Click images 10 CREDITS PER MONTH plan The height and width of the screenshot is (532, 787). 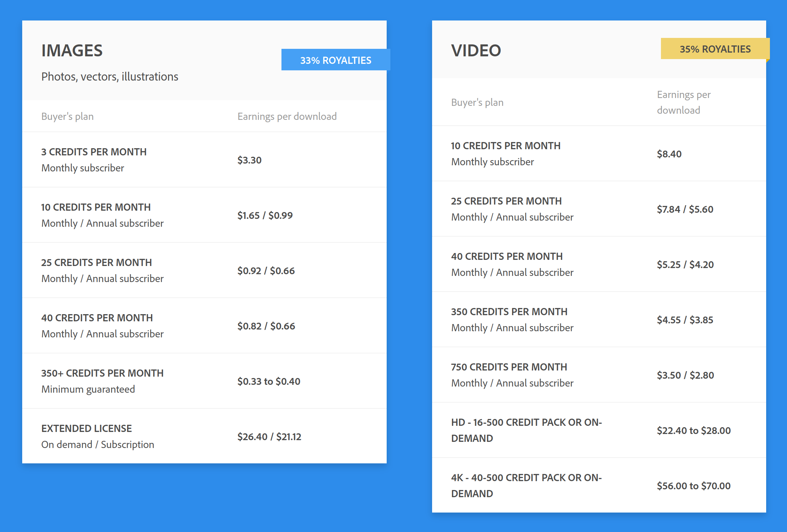point(96,207)
